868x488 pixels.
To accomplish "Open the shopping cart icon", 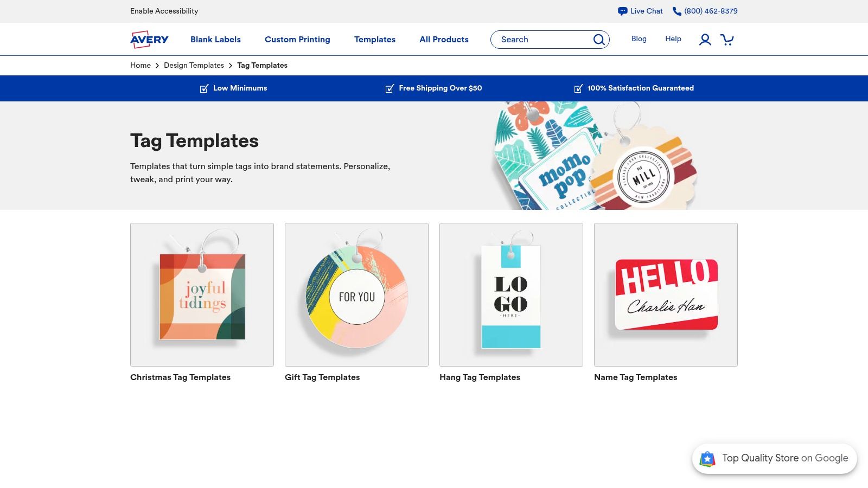I will tap(727, 40).
